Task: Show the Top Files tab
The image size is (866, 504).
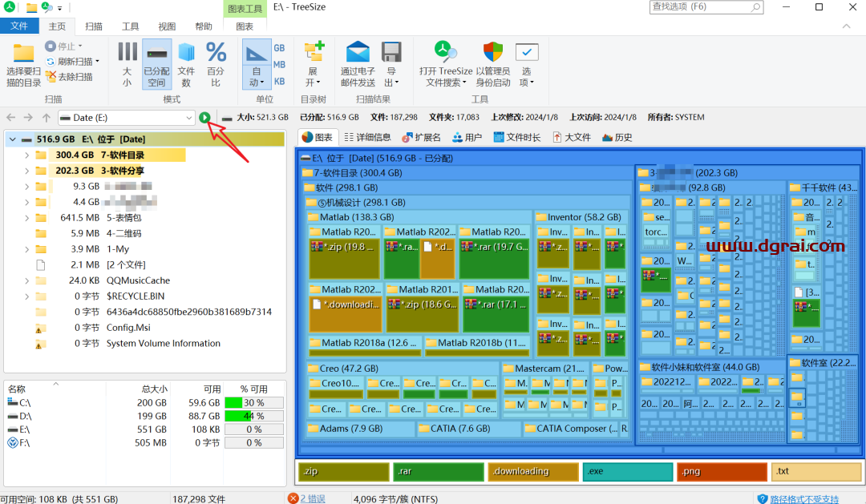Action: pyautogui.click(x=572, y=138)
